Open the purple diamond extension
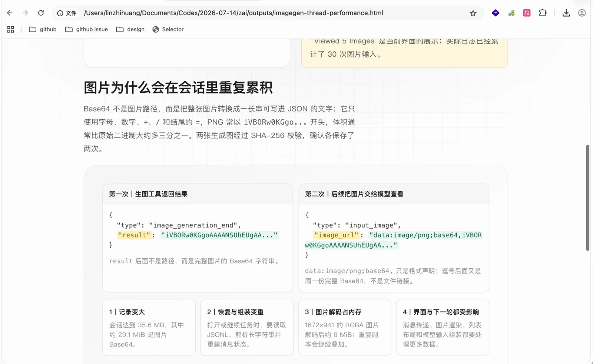The image size is (593, 364). [496, 13]
